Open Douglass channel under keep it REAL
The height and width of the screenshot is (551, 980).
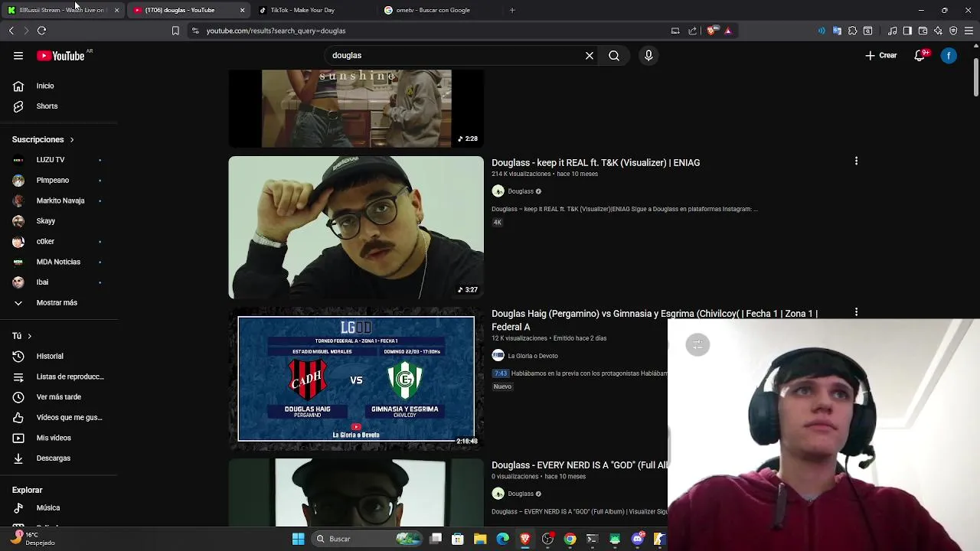pos(520,191)
